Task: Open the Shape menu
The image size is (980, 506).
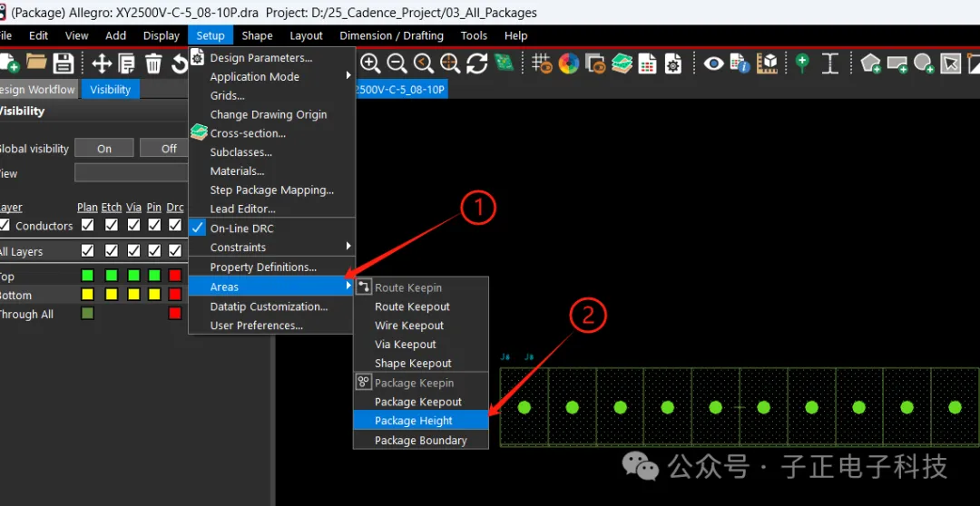Action: click(x=257, y=35)
